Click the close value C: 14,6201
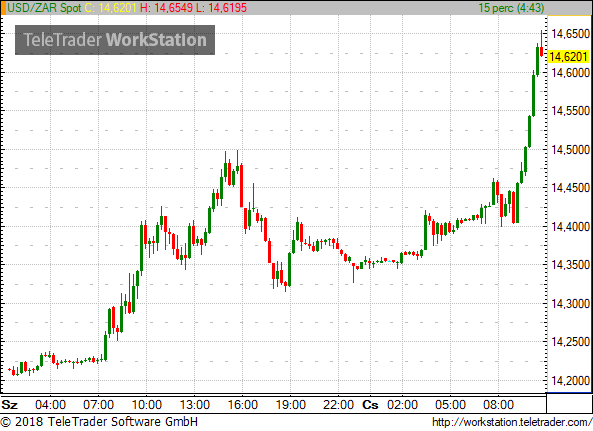This screenshot has width=593, height=431. pos(110,8)
